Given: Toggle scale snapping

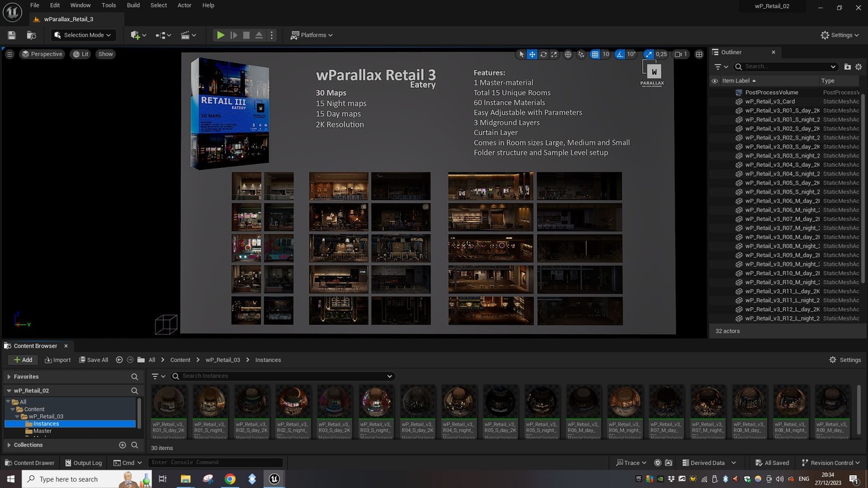Looking at the screenshot, I should tap(648, 54).
